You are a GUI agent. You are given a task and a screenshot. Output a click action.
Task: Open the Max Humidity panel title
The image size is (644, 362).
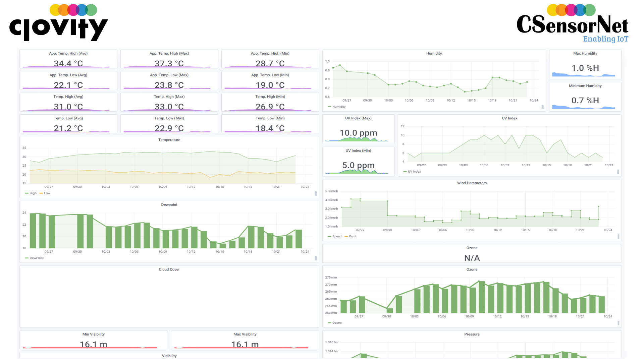point(585,53)
